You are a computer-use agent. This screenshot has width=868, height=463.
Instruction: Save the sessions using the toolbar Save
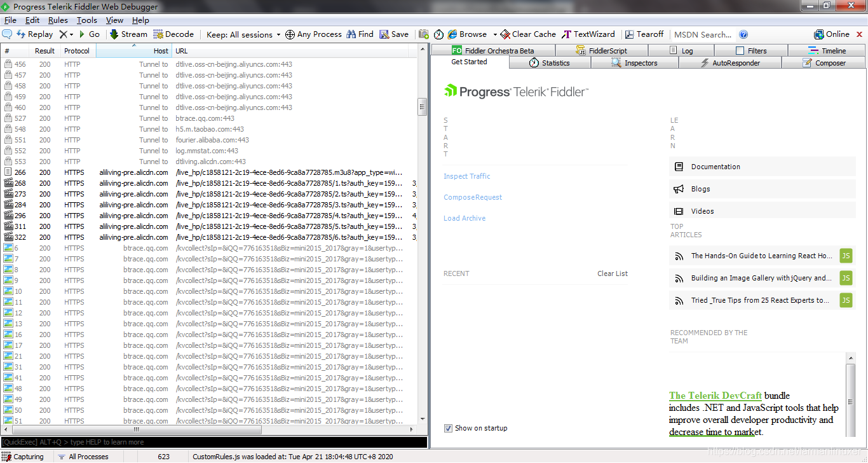tap(394, 34)
